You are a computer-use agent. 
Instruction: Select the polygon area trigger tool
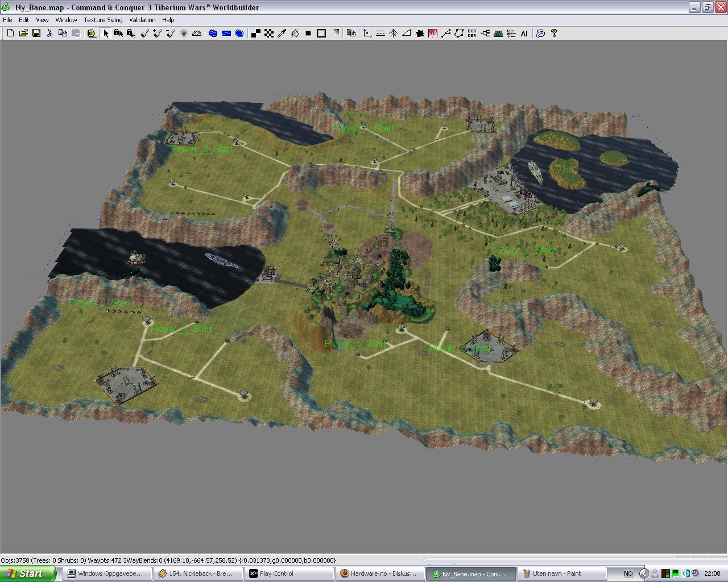point(459,34)
